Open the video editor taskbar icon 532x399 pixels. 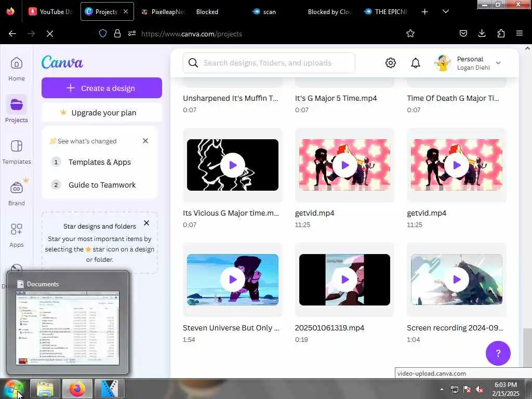pos(109,389)
